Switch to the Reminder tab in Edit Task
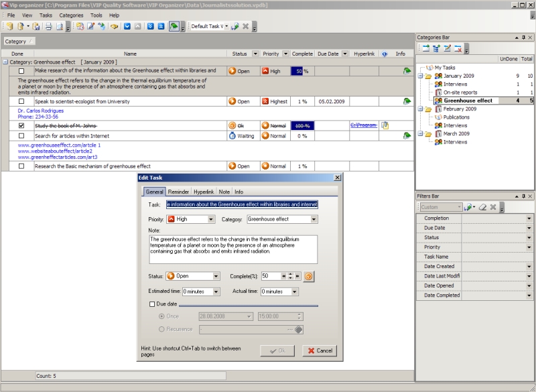The height and width of the screenshot is (392, 536). [178, 192]
